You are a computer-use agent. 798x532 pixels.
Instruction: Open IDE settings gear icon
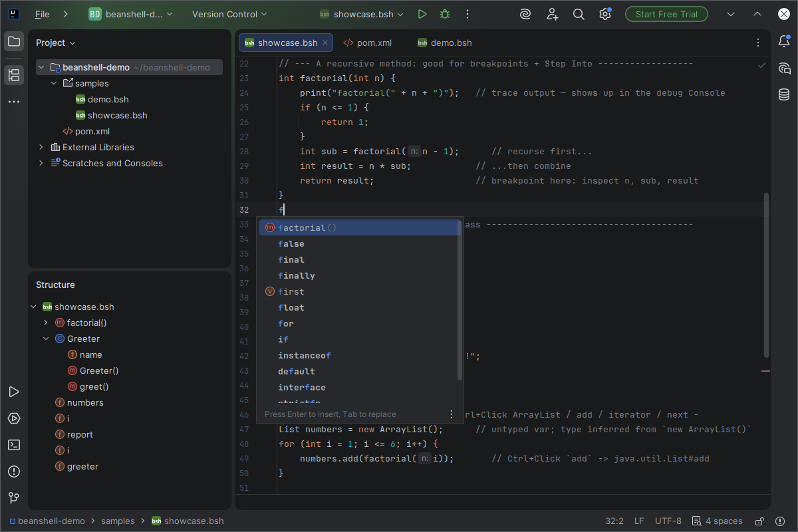click(605, 14)
